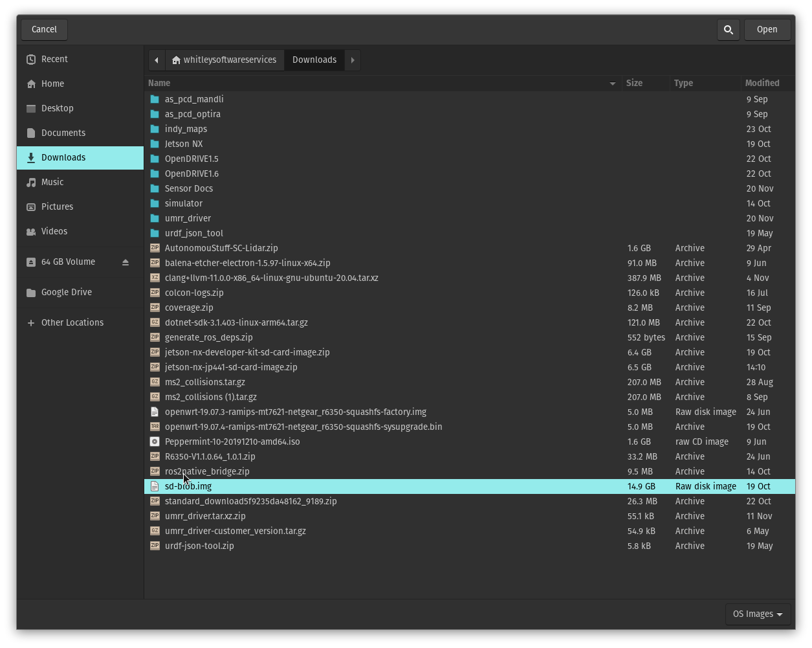Select balena-etcher-electron zip file row
The image size is (812, 648).
pos(470,263)
